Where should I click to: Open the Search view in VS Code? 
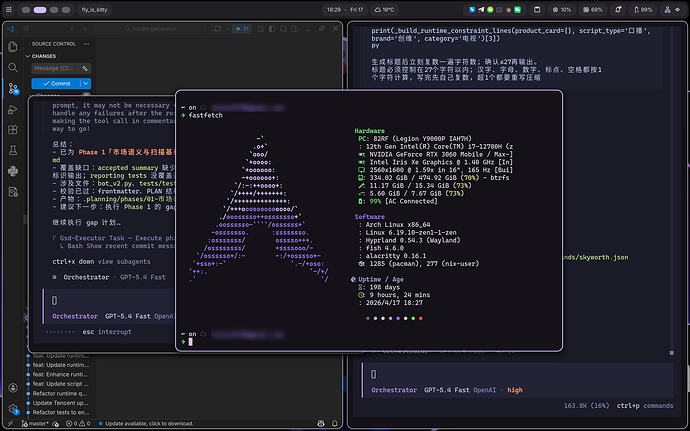click(13, 67)
